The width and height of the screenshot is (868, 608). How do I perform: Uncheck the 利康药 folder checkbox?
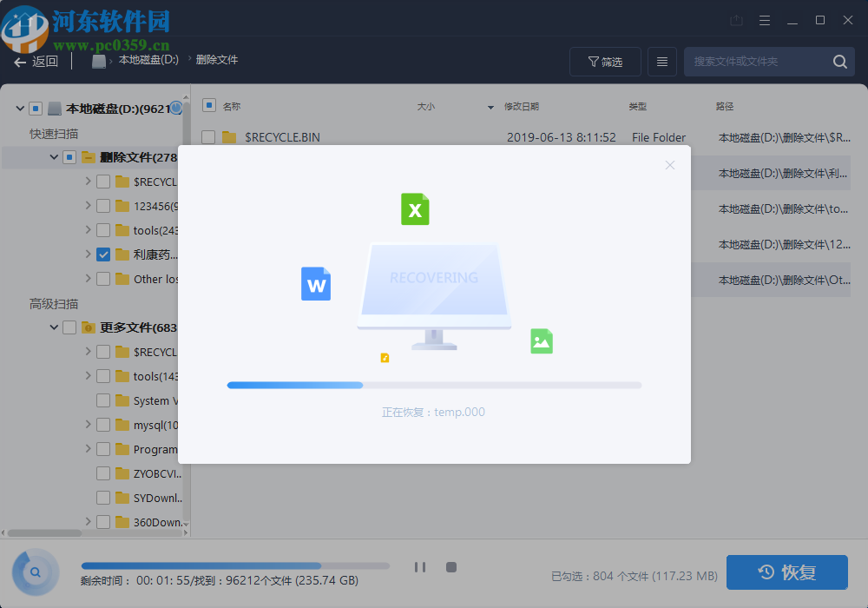102,254
